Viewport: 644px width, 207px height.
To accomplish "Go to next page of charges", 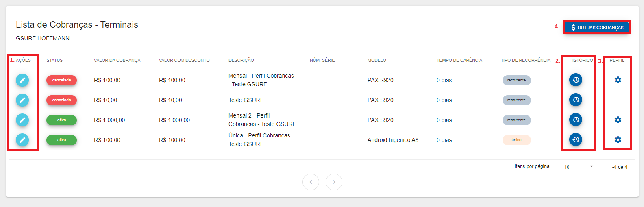I will coord(334,182).
